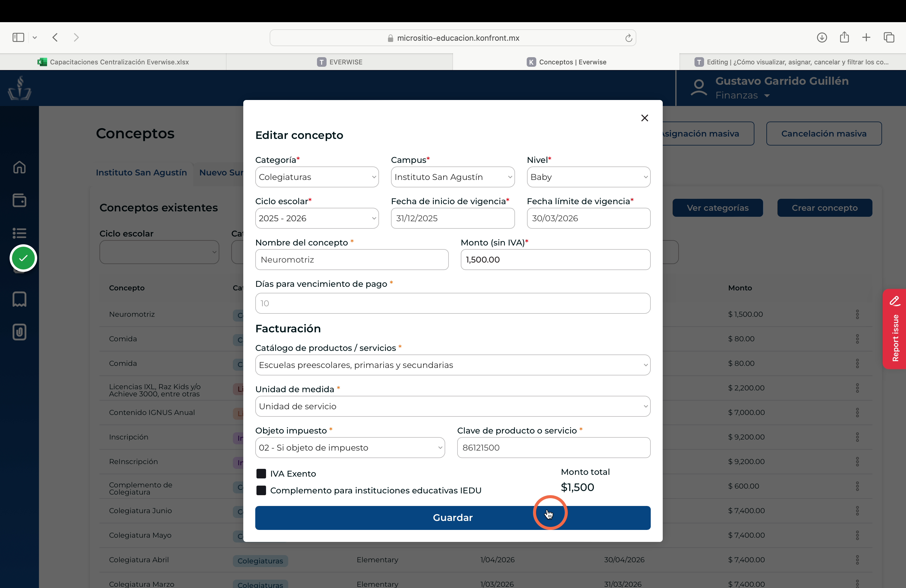Click Clave de producto o servicio field
This screenshot has height=588, width=906.
(553, 448)
